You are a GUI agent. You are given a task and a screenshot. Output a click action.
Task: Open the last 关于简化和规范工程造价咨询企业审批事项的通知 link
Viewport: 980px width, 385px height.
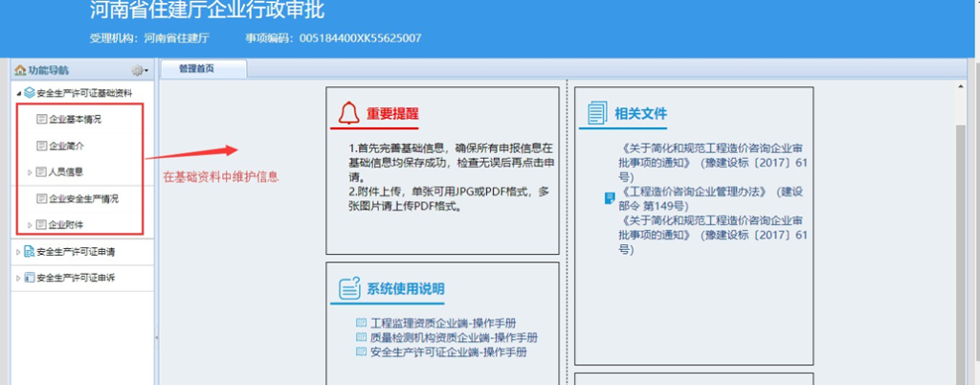(x=713, y=235)
